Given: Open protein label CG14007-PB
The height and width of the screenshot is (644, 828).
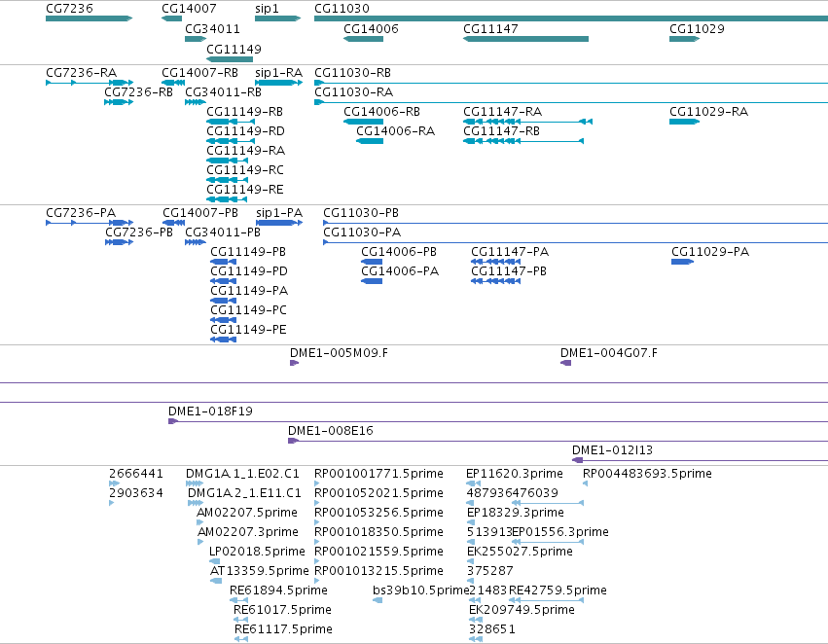Looking at the screenshot, I should pos(200,213).
